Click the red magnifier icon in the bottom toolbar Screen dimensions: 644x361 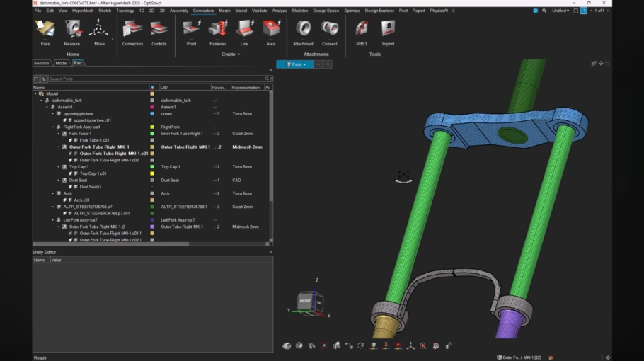click(x=423, y=346)
